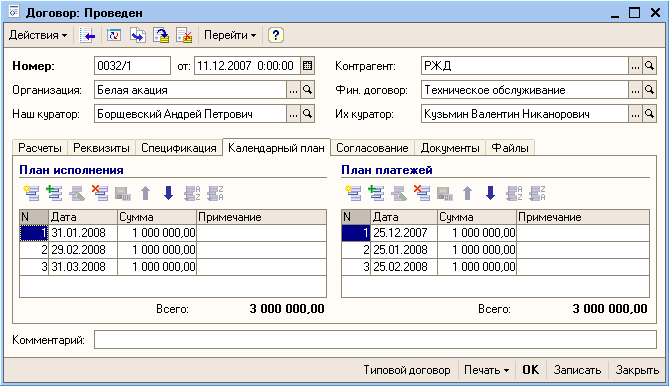Click the Примечание column header in План платежей
Viewport: 669px width, 386px height.
(583, 217)
